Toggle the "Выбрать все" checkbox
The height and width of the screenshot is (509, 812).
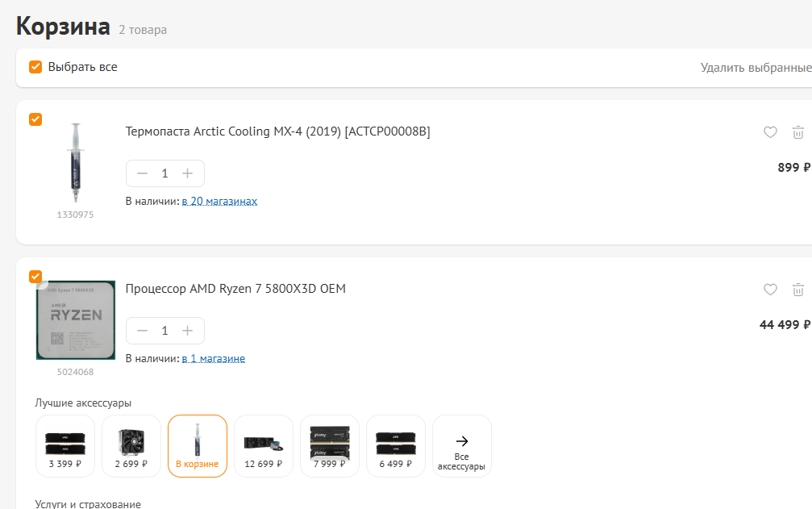[x=35, y=67]
